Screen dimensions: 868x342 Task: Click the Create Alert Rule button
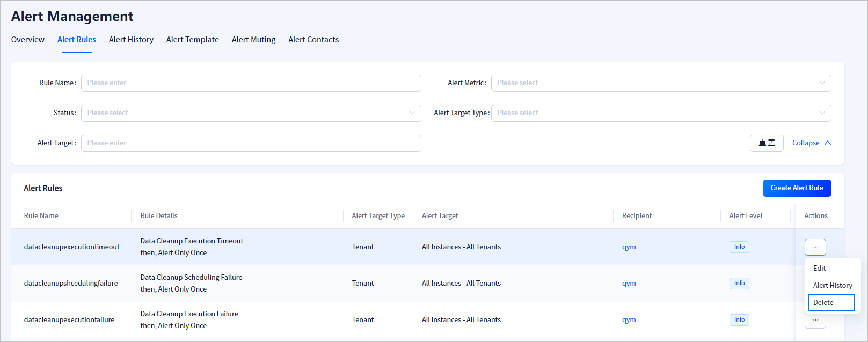point(797,188)
